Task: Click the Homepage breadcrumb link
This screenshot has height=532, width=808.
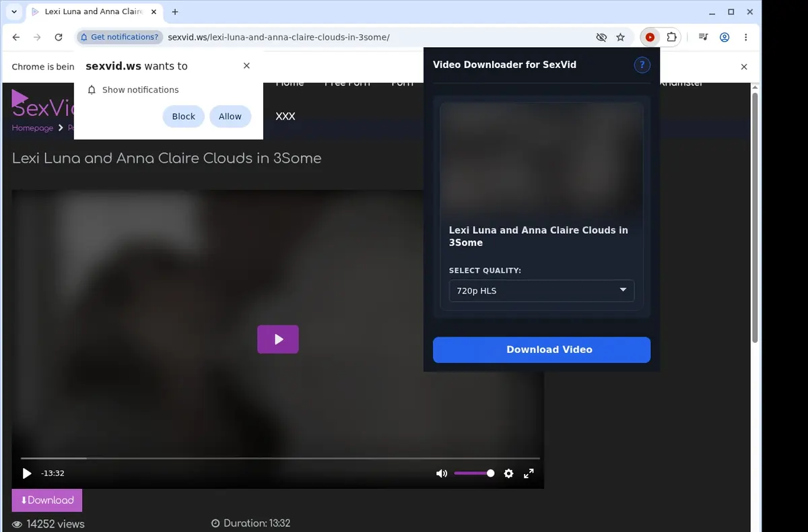Action: [x=32, y=128]
